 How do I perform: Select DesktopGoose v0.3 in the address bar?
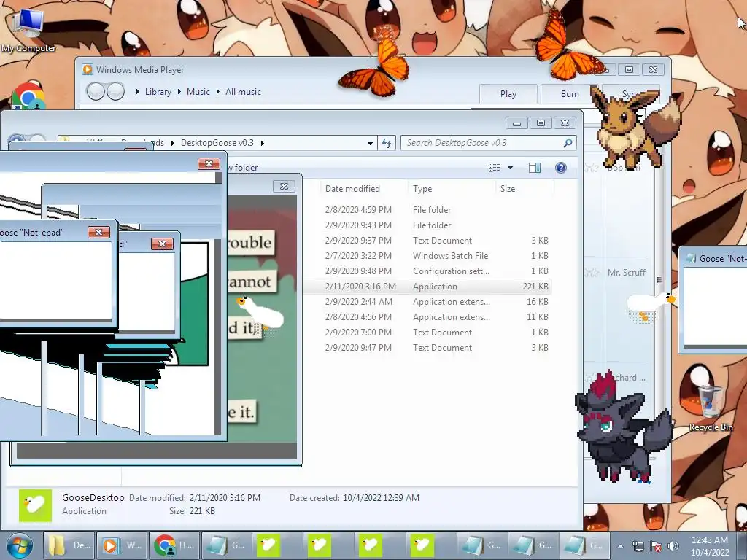pyautogui.click(x=217, y=143)
